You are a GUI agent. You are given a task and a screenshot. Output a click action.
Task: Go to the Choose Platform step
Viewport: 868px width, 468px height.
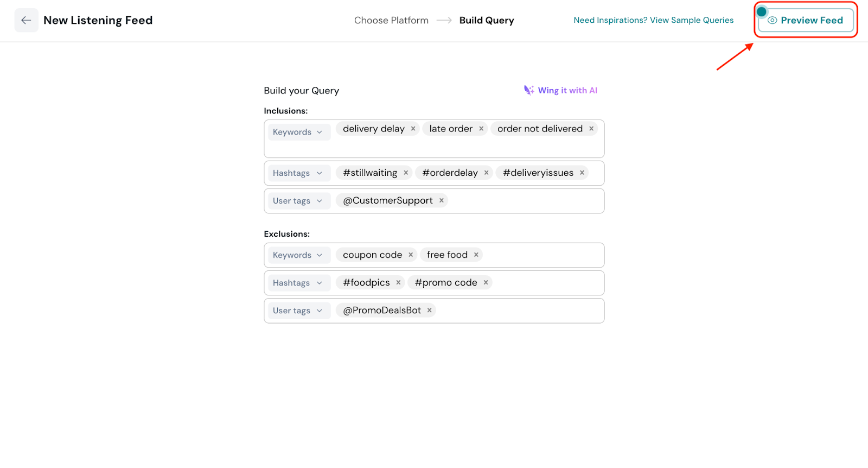[x=391, y=21]
